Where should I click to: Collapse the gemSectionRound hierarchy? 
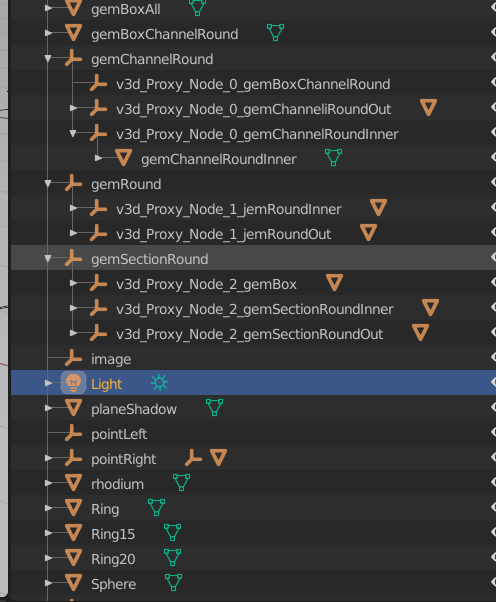coord(48,258)
